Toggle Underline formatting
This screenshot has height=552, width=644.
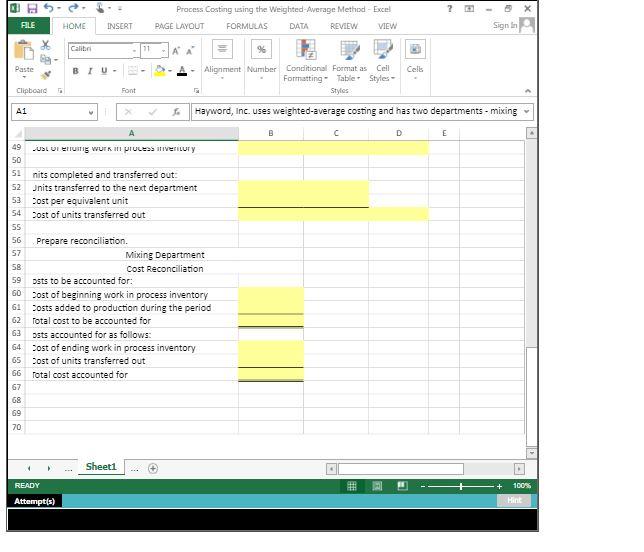[104, 71]
